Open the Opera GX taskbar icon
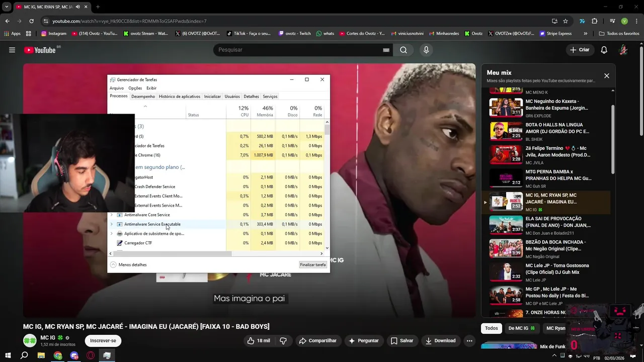Viewport: 644px width, 362px height. pos(91,355)
